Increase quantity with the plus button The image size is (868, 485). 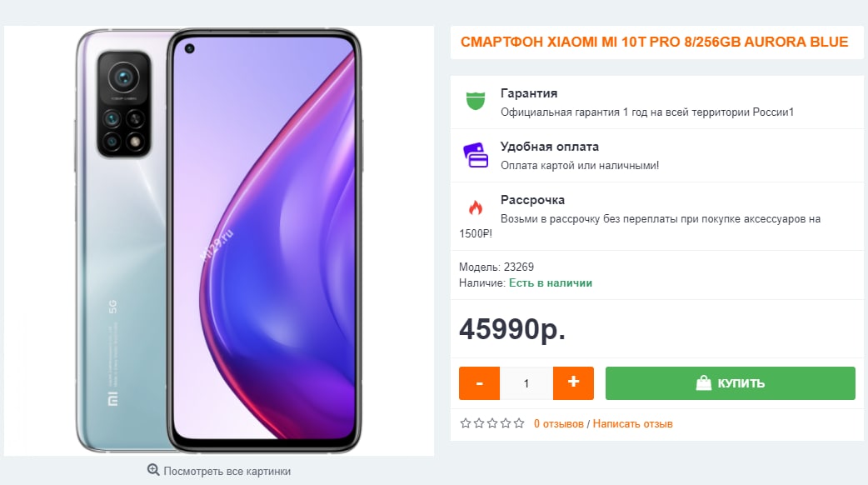coord(573,383)
